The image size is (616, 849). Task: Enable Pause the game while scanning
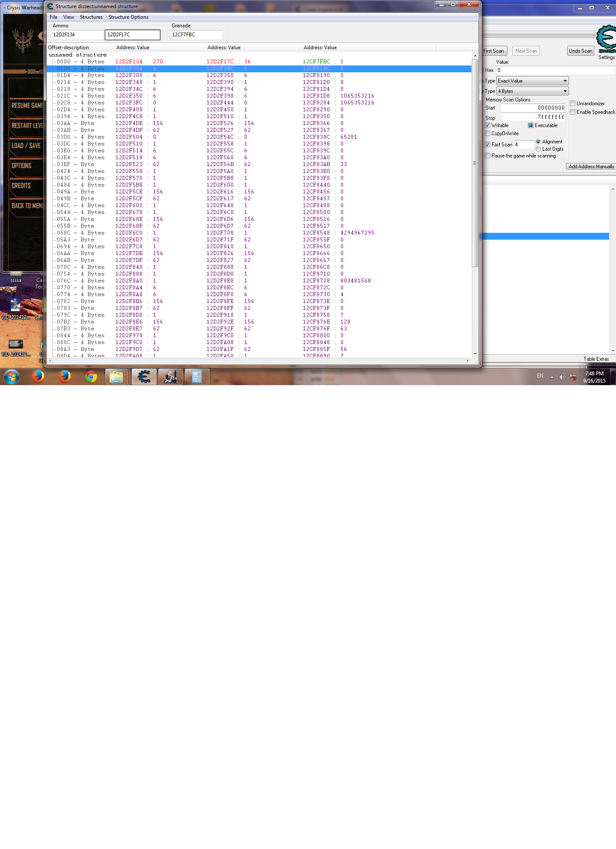pyautogui.click(x=487, y=156)
